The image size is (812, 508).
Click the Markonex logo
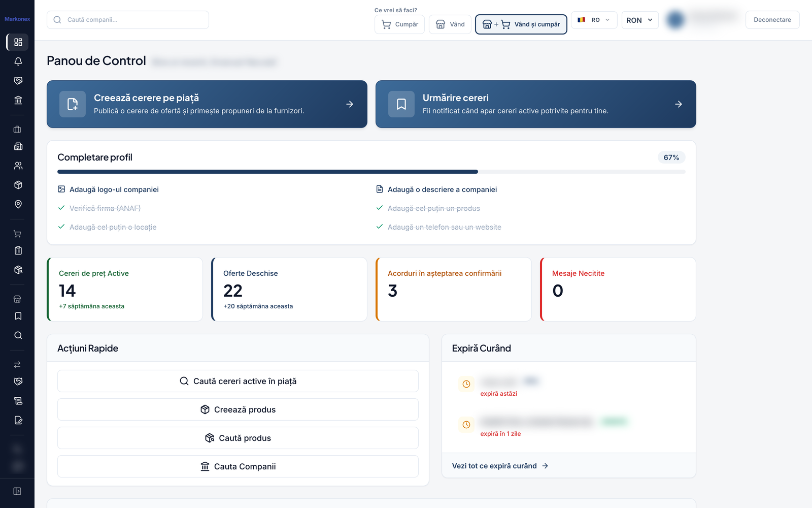[17, 19]
